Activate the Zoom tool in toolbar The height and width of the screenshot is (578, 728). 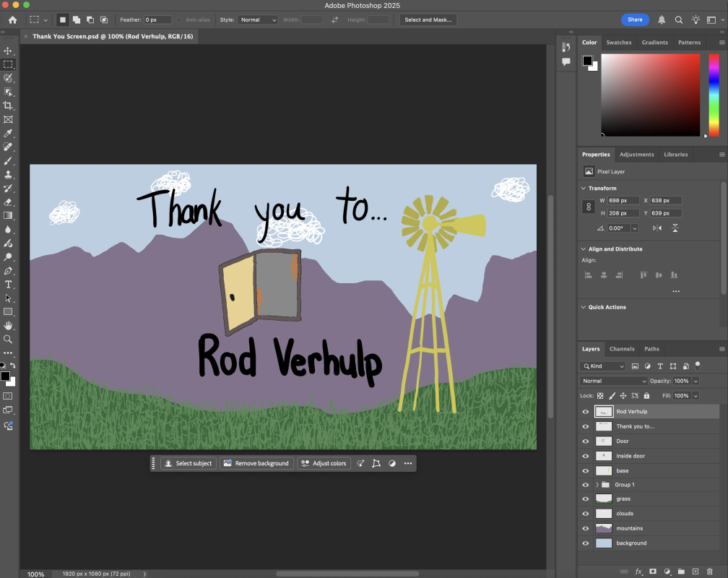8,339
